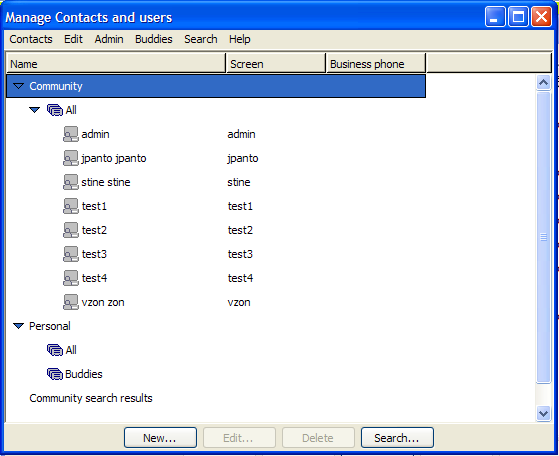Click the Personal All group icon
This screenshot has width=559, height=456.
click(x=55, y=350)
